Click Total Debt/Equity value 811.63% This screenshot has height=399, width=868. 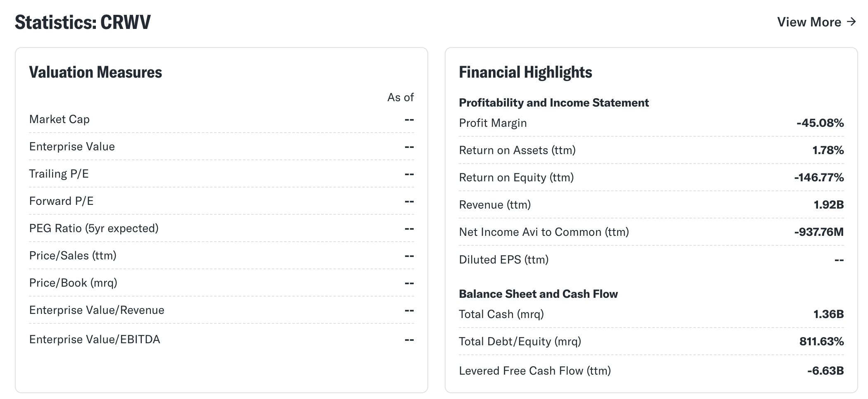822,342
